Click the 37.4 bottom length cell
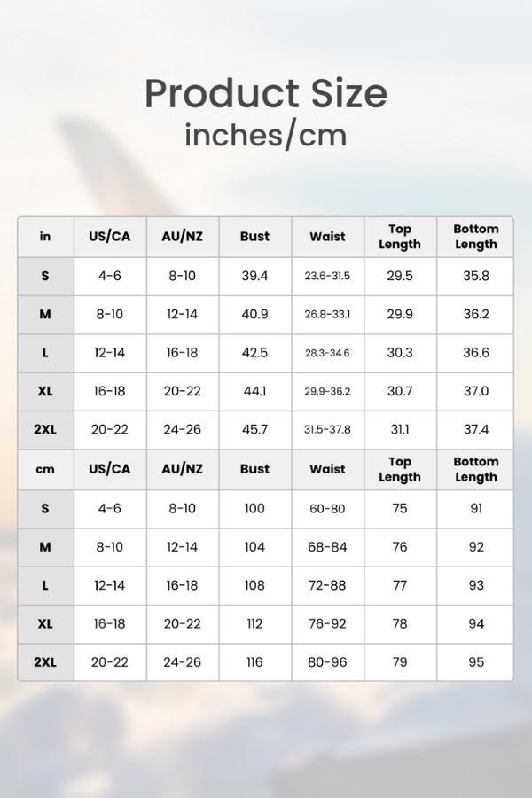This screenshot has height=798, width=532. click(476, 430)
